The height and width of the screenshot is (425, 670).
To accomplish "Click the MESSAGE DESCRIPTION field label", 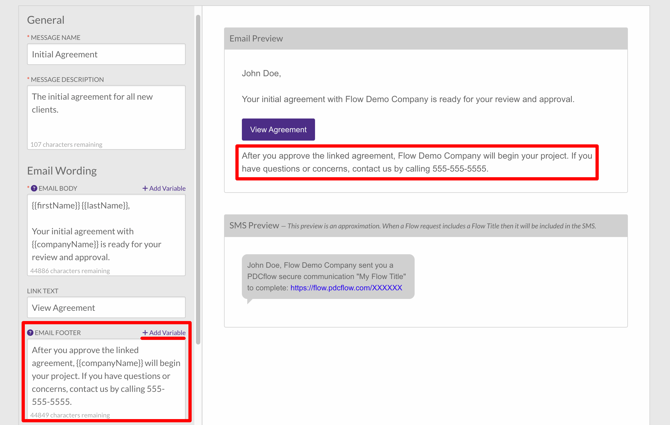I will tap(67, 79).
